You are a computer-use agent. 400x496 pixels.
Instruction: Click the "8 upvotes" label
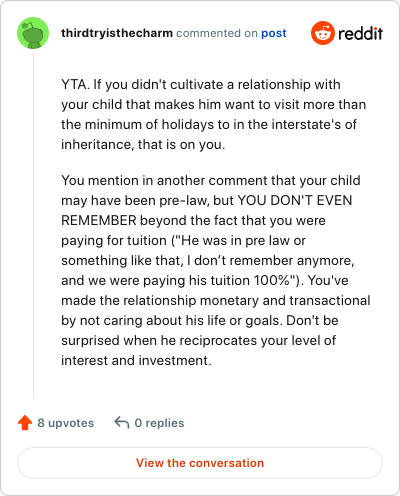click(x=66, y=423)
